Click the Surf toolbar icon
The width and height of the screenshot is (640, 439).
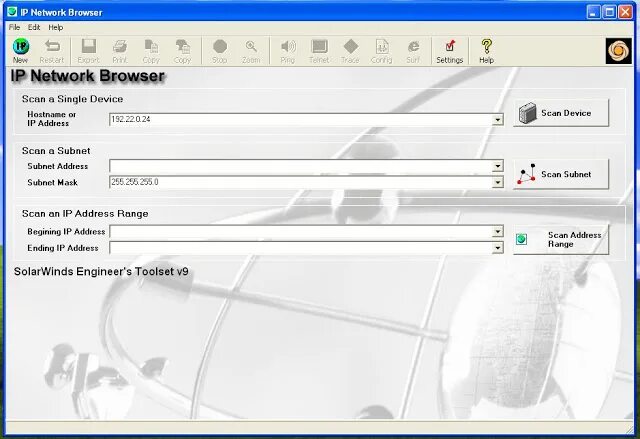(x=413, y=51)
